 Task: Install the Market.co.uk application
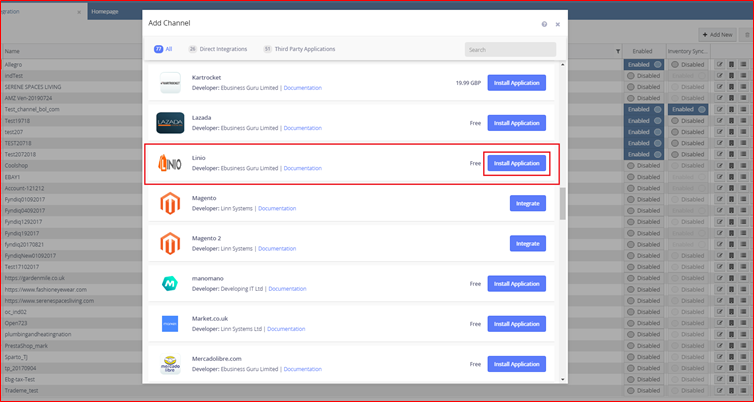point(516,324)
